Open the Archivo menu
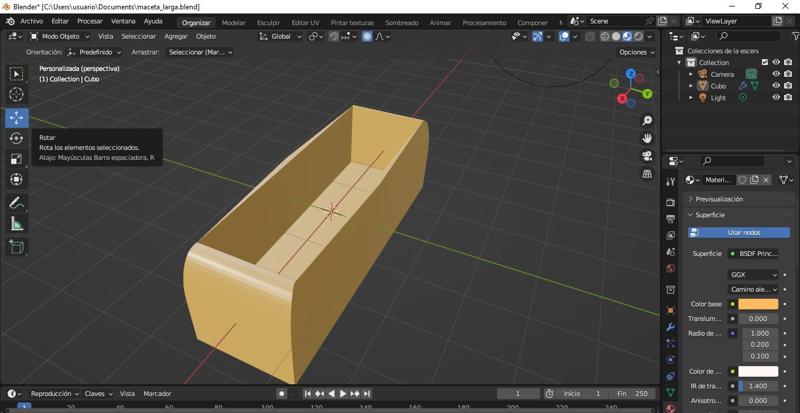 31,21
